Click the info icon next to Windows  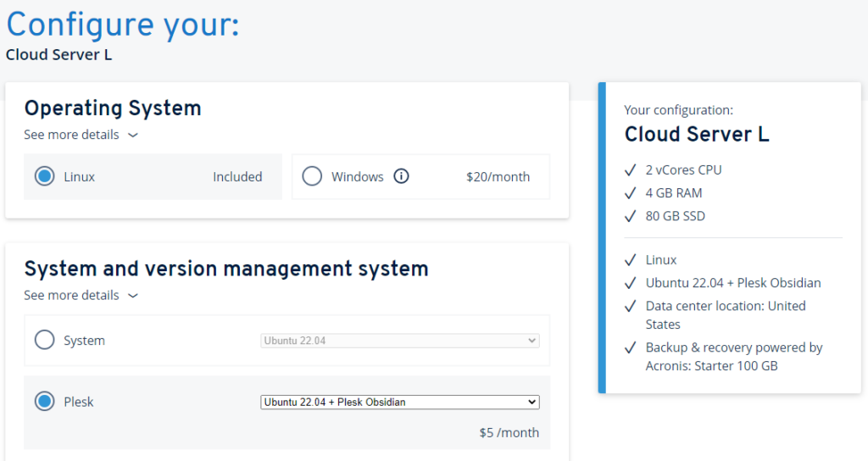point(401,176)
